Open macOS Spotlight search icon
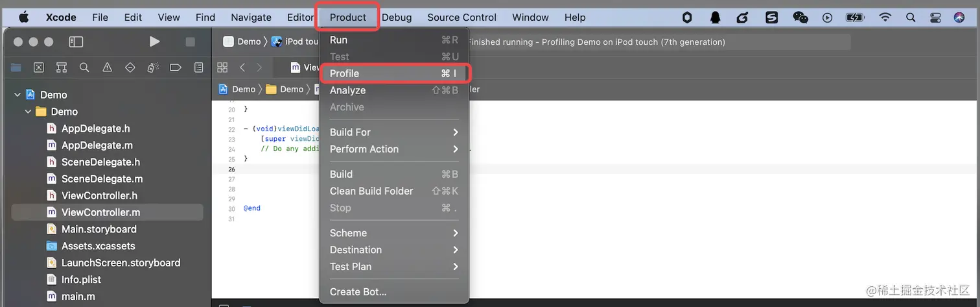 click(911, 18)
